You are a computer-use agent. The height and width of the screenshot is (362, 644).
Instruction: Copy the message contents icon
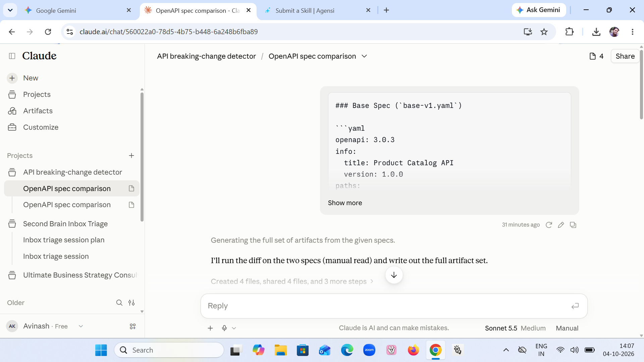pyautogui.click(x=573, y=225)
